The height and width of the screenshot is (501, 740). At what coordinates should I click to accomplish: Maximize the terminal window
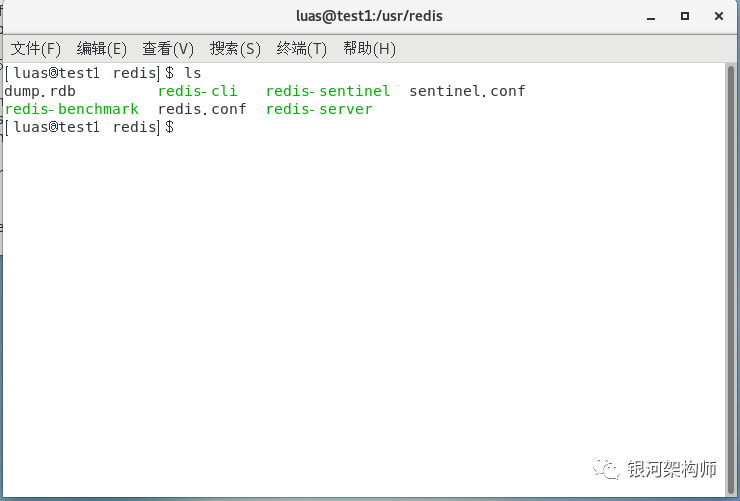tap(685, 17)
